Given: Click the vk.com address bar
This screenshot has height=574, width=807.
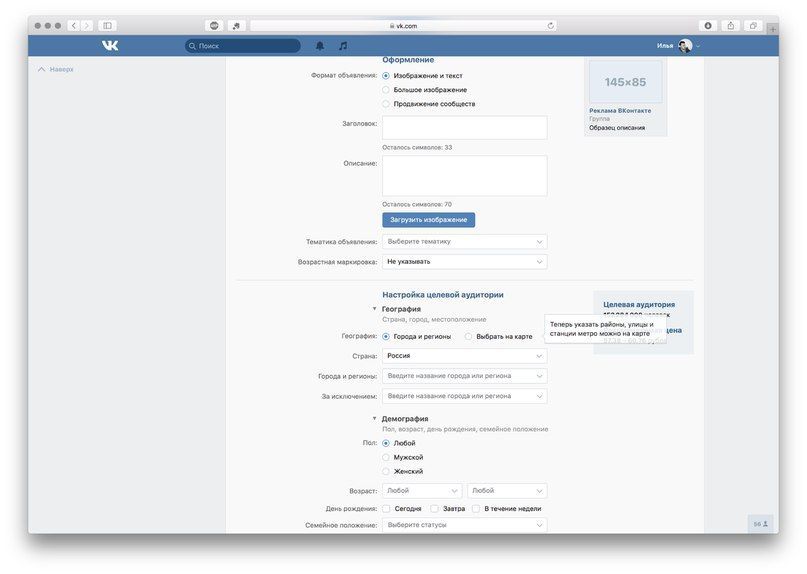Looking at the screenshot, I should tap(404, 25).
